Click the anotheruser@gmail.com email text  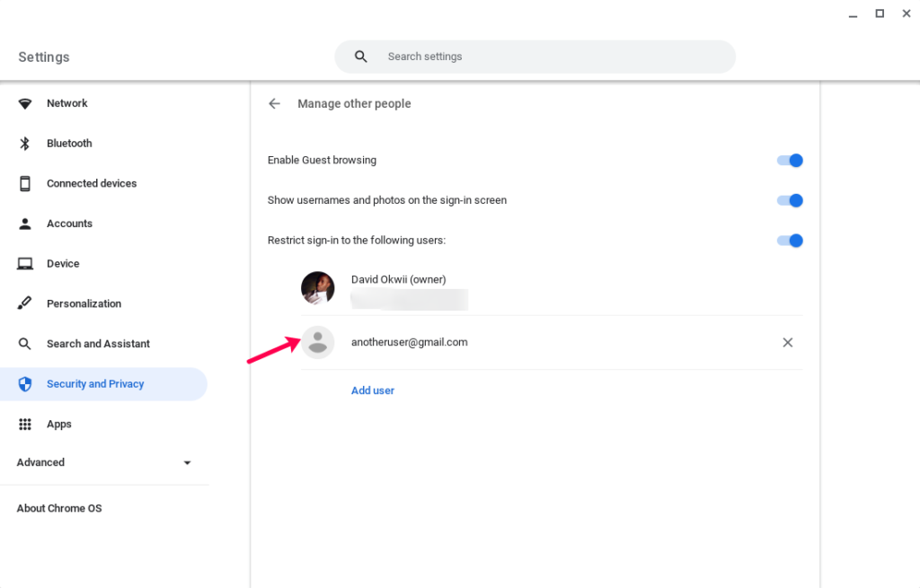point(409,342)
